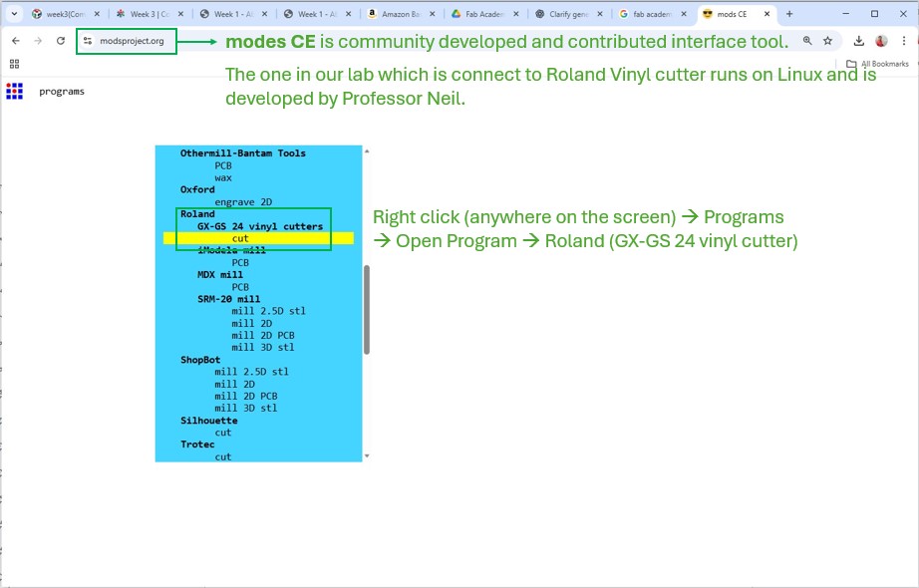Select PCB under iModela mill

[x=240, y=263]
